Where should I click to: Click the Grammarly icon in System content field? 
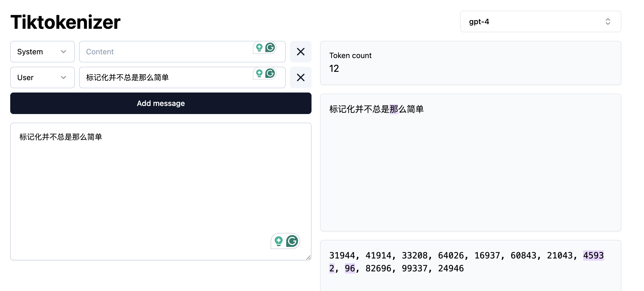(270, 48)
